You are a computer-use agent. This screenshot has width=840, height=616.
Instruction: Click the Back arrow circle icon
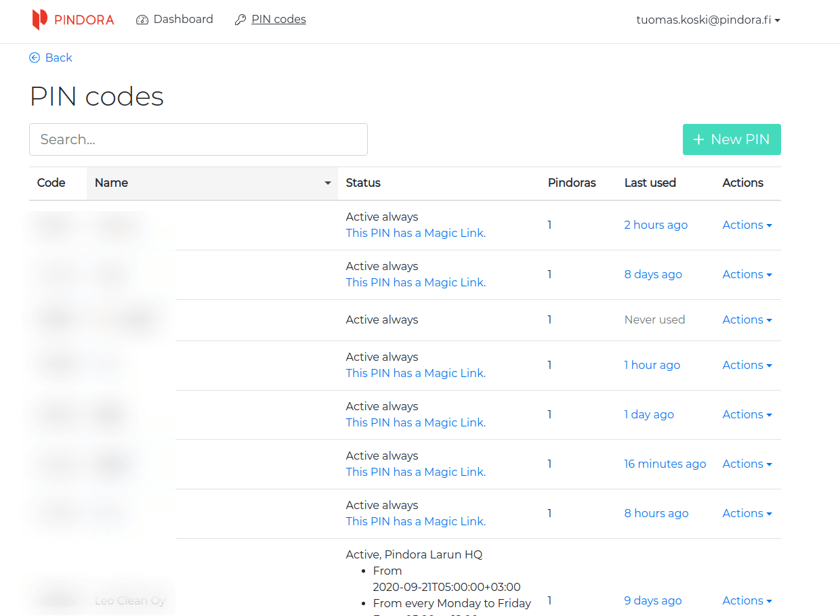point(35,58)
